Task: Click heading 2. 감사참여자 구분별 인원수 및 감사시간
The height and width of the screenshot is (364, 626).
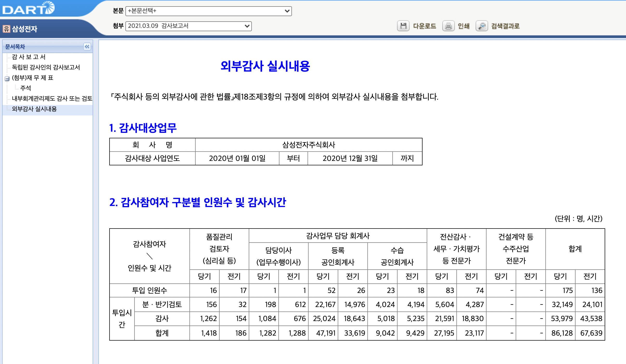Action: point(198,202)
